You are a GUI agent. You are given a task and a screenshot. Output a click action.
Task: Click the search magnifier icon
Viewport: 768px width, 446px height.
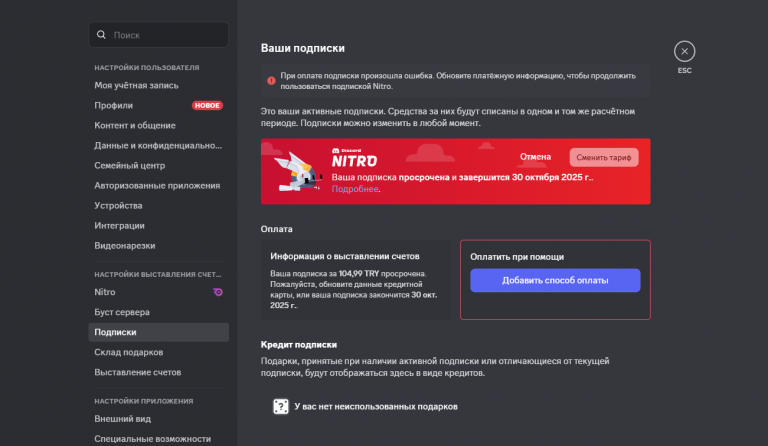(101, 35)
